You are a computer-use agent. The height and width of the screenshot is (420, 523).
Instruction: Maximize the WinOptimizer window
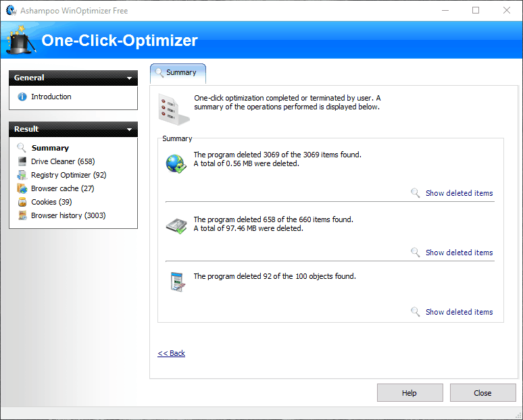point(476,10)
